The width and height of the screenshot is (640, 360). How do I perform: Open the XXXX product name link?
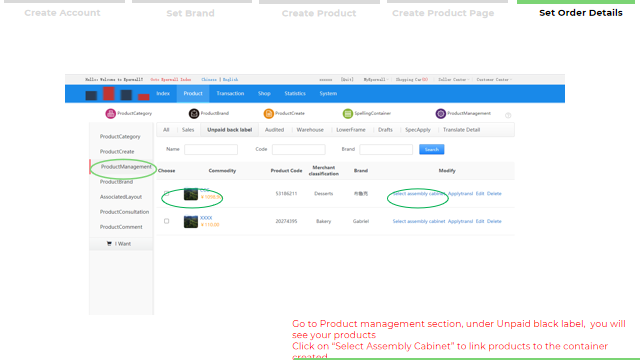pyautogui.click(x=206, y=218)
